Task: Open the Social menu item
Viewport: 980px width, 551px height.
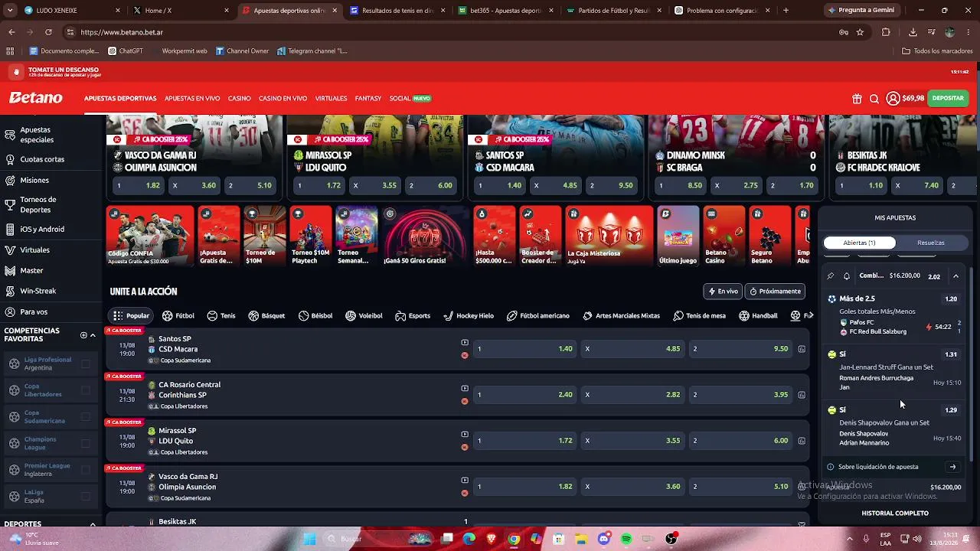Action: point(410,99)
